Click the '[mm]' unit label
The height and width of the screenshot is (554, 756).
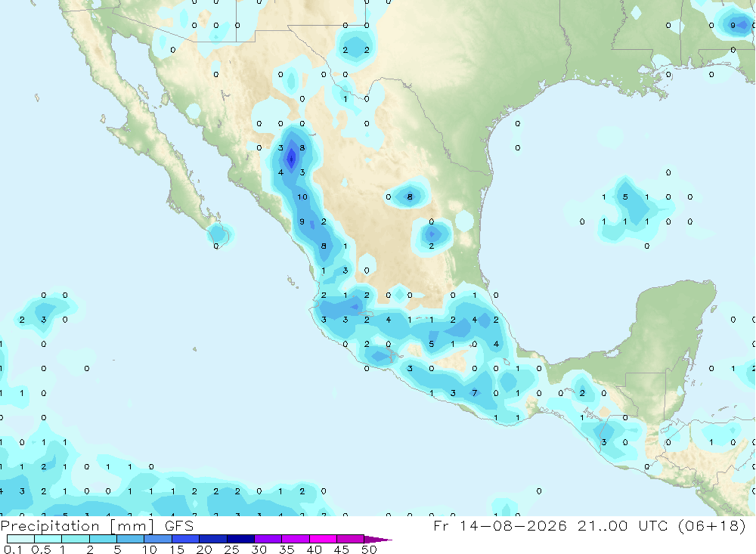point(132,526)
